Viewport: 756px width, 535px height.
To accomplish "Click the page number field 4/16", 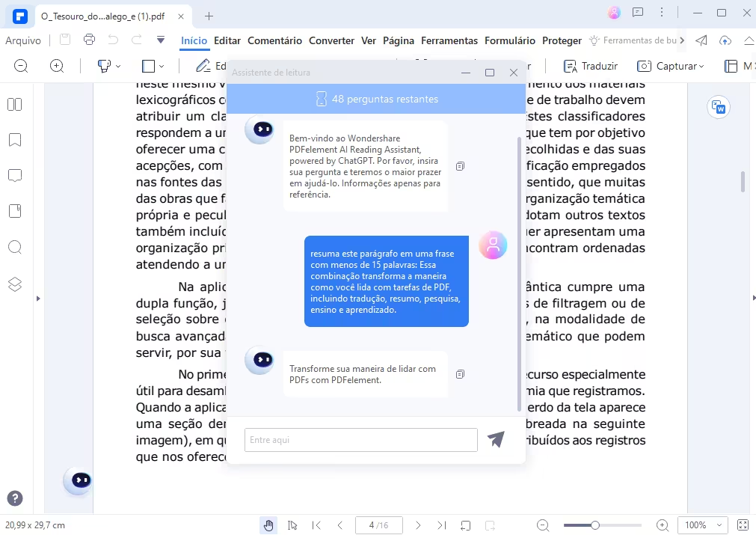I will [379, 525].
